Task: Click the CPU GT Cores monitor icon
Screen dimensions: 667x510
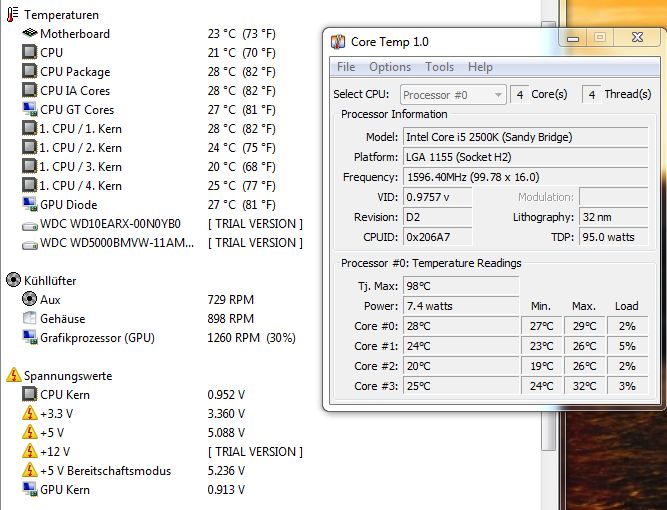Action: coord(29,109)
